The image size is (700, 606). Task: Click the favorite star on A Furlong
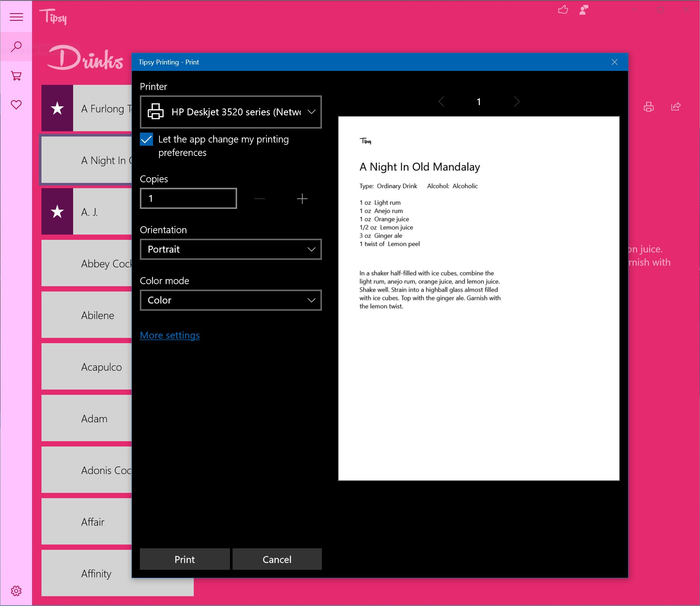[57, 108]
